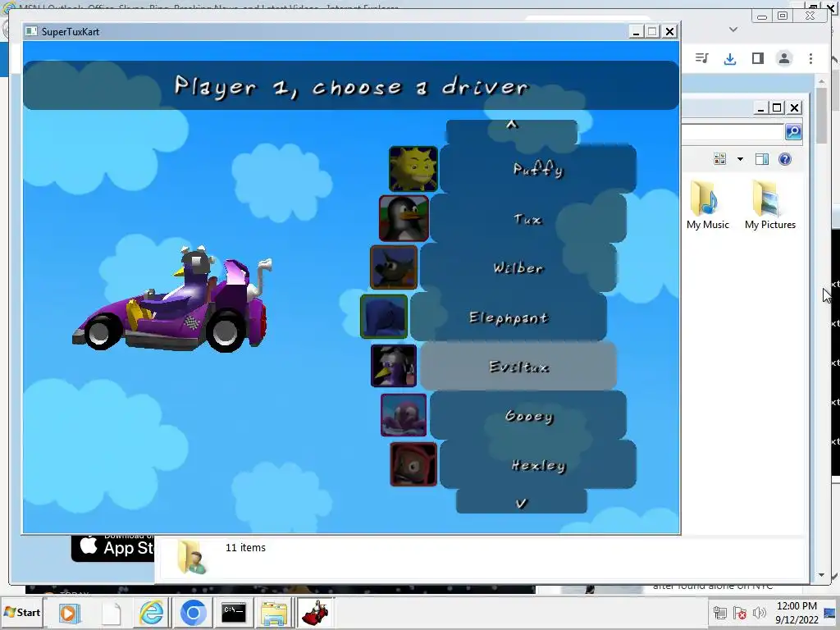Open the My Pictures folder

tap(769, 204)
